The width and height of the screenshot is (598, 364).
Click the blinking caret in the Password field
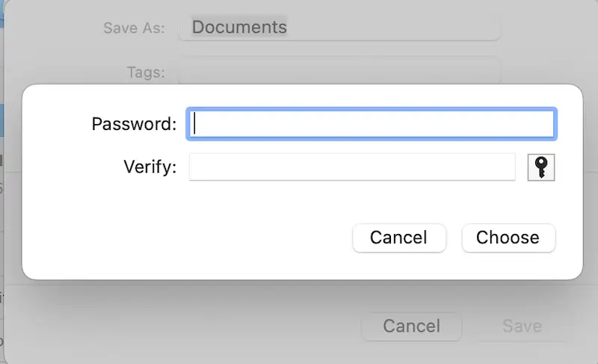point(194,124)
